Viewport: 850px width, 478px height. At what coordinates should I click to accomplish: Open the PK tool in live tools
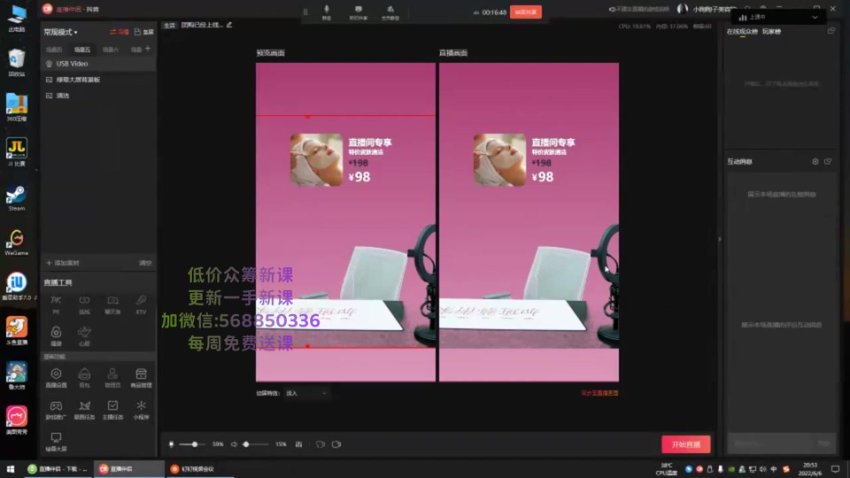[56, 305]
